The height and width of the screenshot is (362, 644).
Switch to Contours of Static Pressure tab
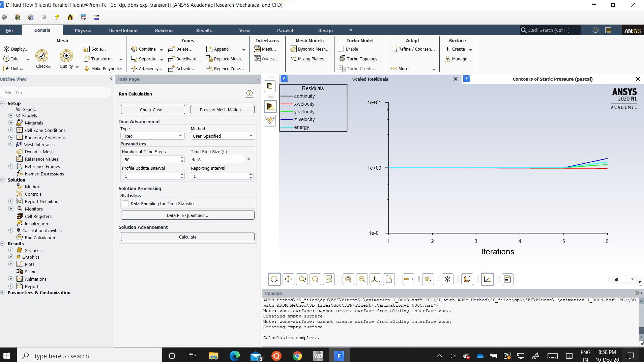point(552,79)
